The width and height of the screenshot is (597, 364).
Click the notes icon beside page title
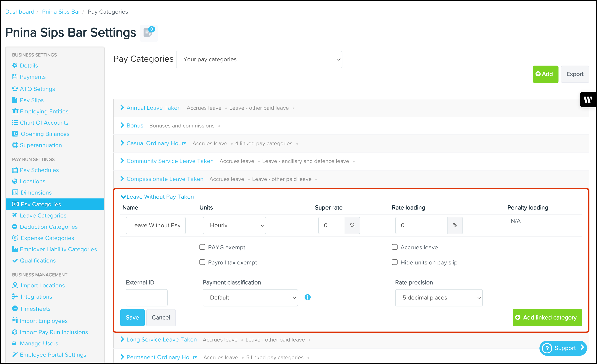click(x=148, y=33)
